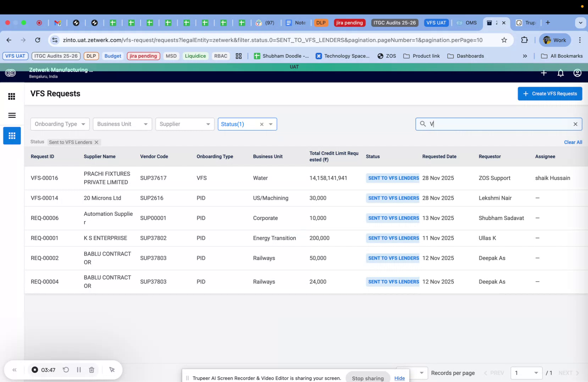This screenshot has height=382, width=588.
Task: Click the hamburger menu icon in the sidebar
Action: click(x=12, y=115)
